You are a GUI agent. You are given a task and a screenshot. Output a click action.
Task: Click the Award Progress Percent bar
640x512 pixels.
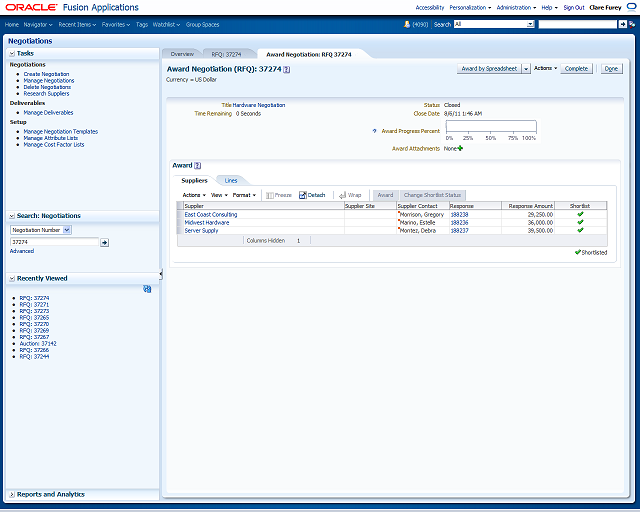[491, 126]
